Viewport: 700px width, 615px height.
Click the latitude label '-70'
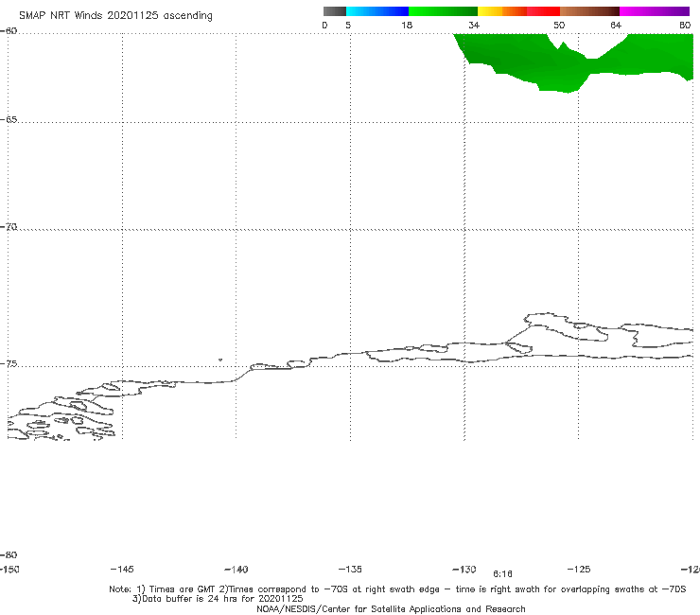(x=9, y=227)
